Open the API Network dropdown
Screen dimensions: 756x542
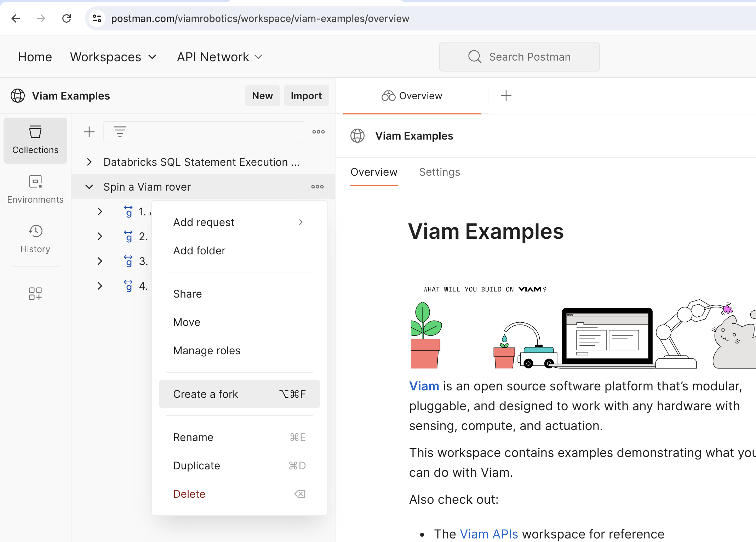(x=220, y=57)
